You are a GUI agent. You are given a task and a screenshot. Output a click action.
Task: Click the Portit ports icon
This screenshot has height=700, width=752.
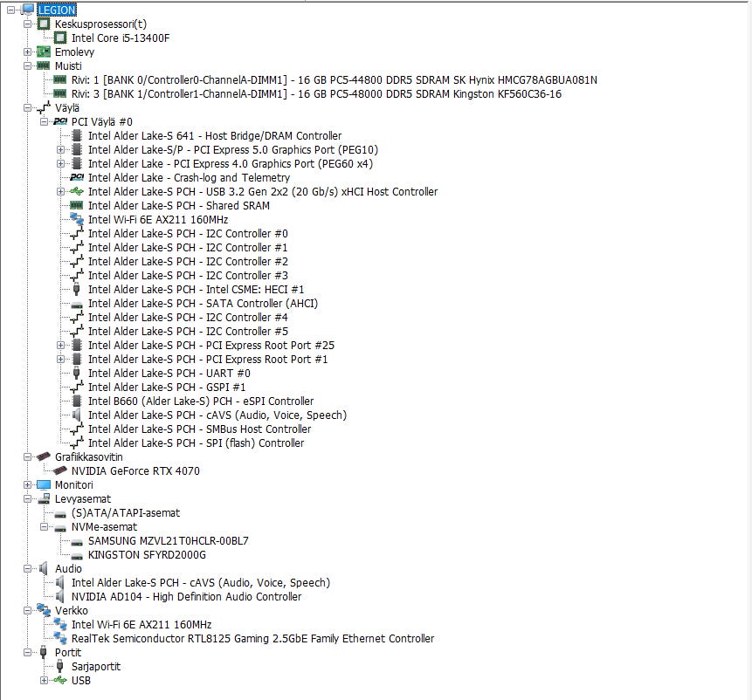tap(43, 653)
